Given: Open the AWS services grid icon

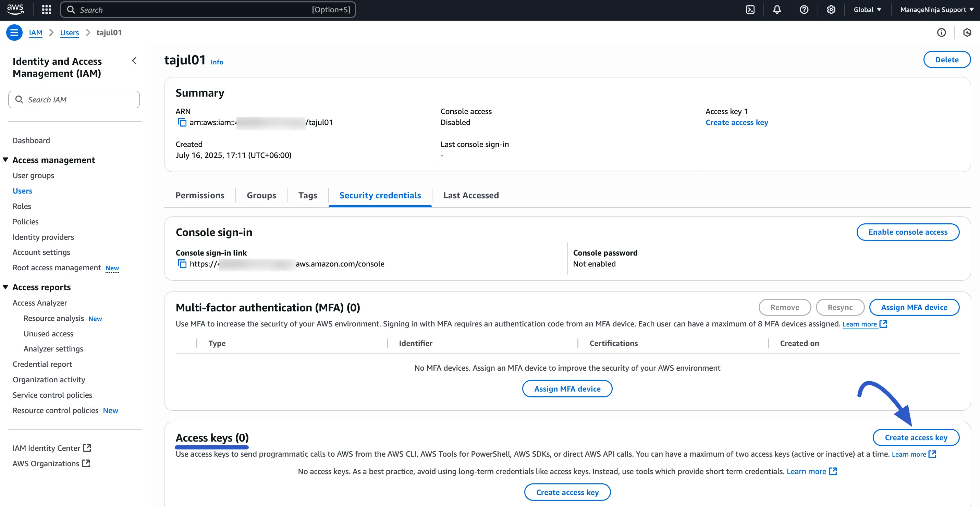Looking at the screenshot, I should pyautogui.click(x=46, y=10).
